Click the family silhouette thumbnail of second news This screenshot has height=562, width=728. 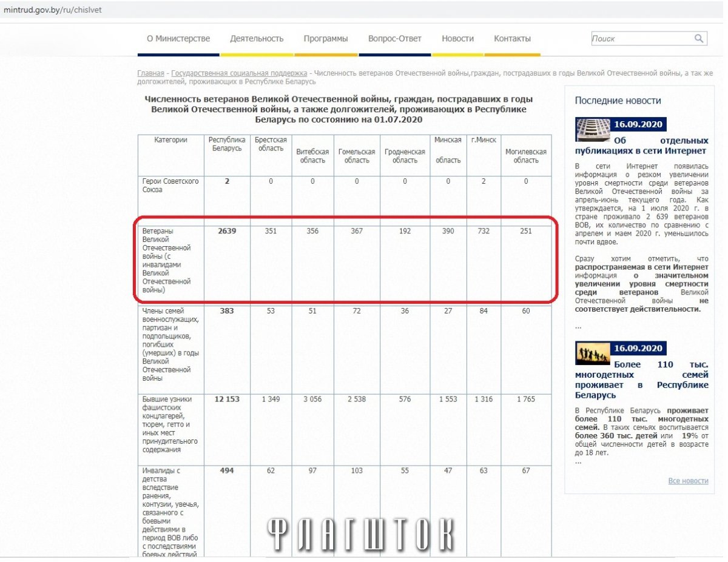(x=593, y=353)
